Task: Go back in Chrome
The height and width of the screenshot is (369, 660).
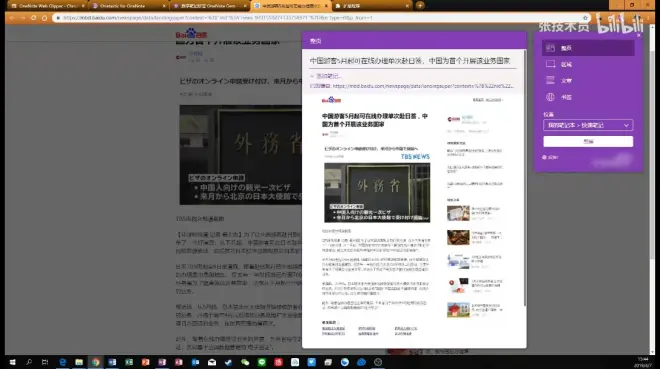Action: pyautogui.click(x=11, y=18)
